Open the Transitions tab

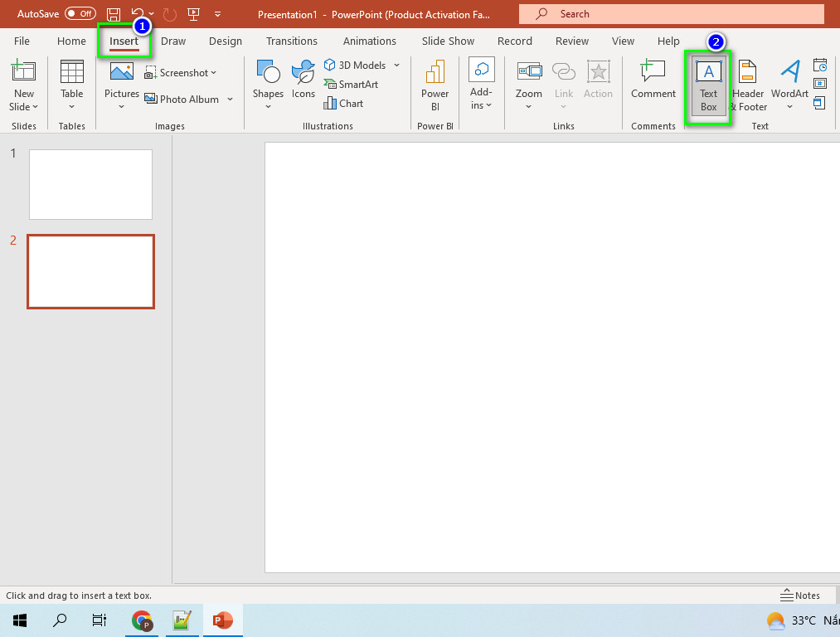(291, 41)
